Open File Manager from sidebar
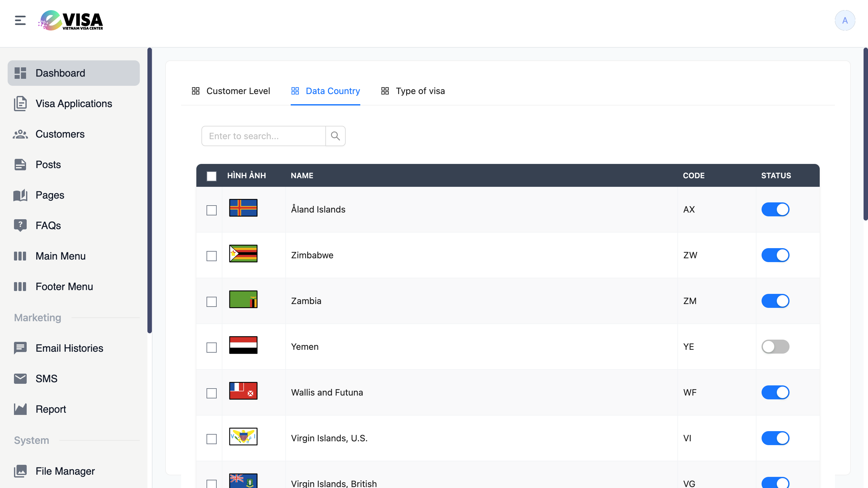 coord(65,471)
